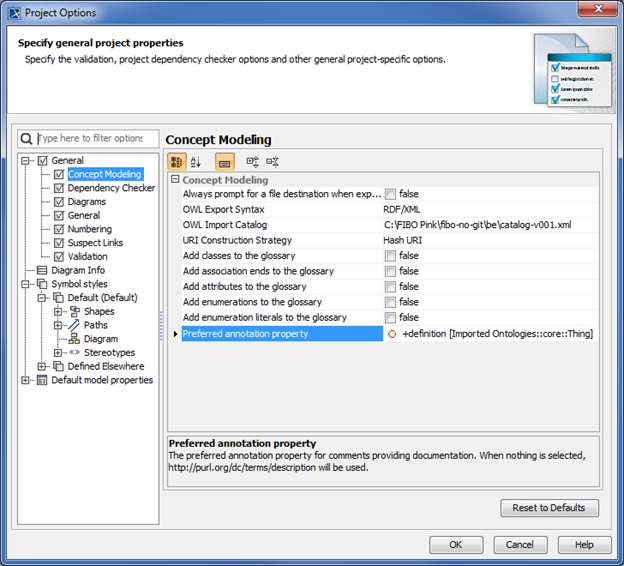Screen dimensions: 624x566
Task: Click the RDF/XML OWL Export Syntax value
Action: [x=402, y=209]
